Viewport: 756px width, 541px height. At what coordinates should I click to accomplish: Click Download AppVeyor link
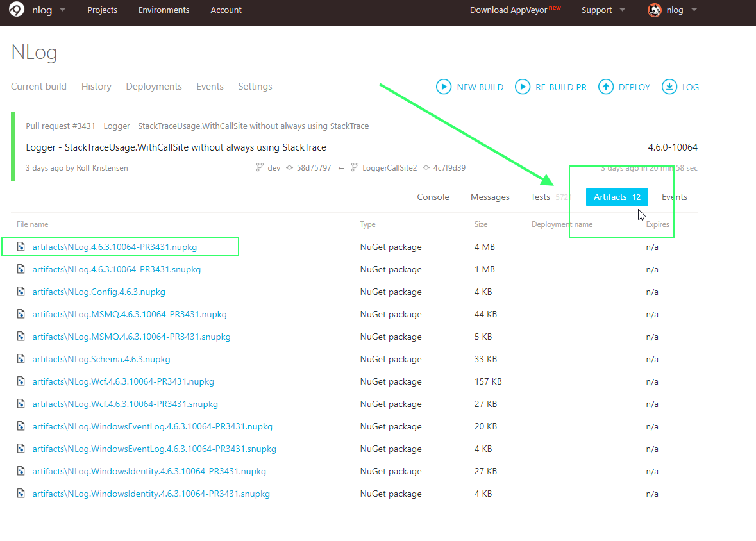(x=508, y=10)
